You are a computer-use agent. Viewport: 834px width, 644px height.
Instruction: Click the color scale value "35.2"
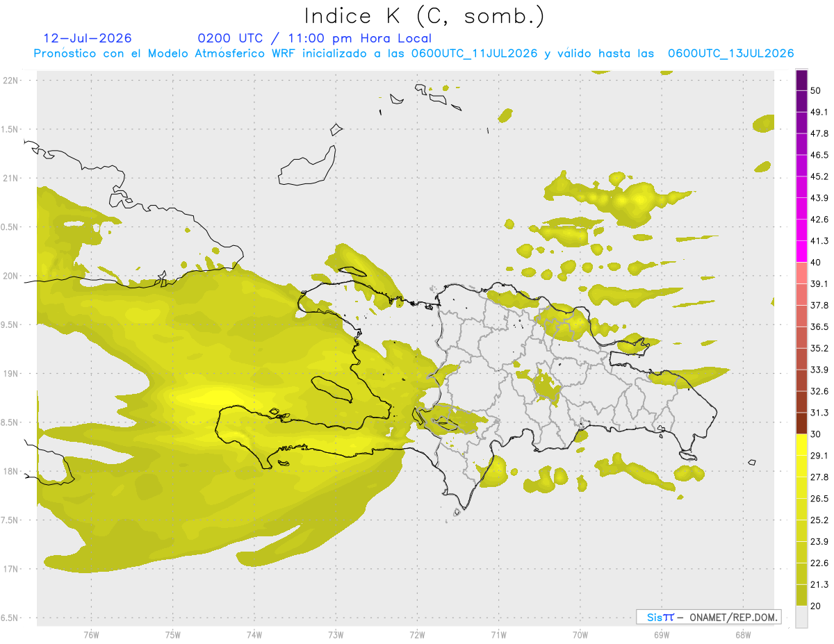pos(819,348)
